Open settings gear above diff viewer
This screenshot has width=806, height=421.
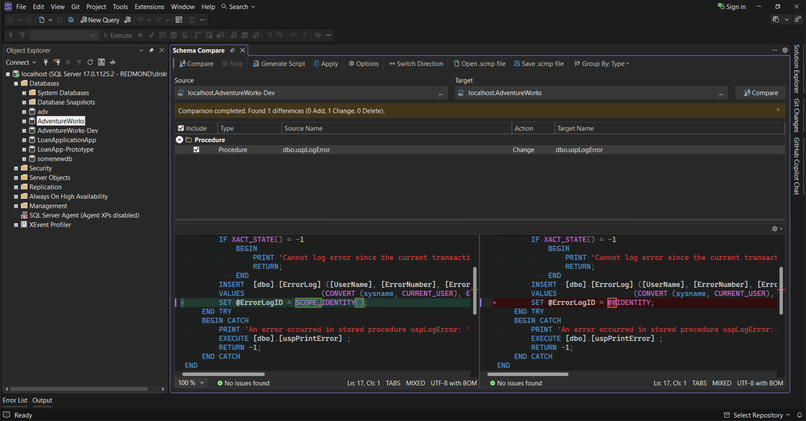[775, 229]
